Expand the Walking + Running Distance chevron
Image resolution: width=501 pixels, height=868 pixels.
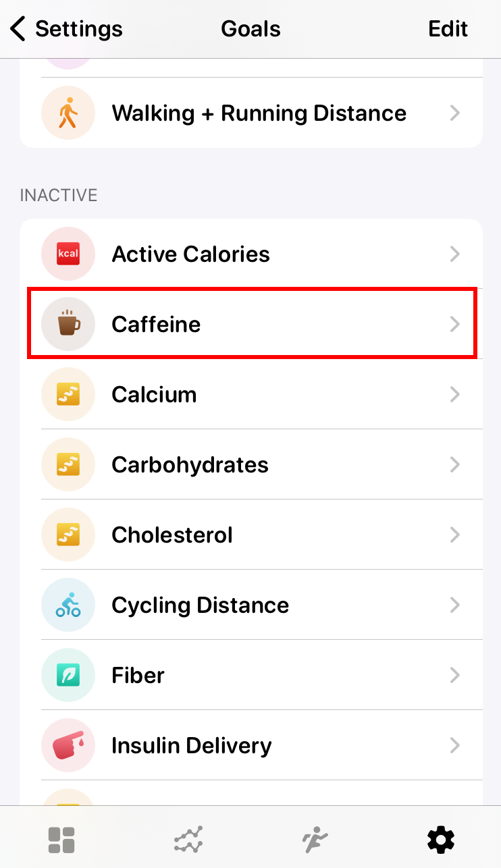tap(455, 113)
